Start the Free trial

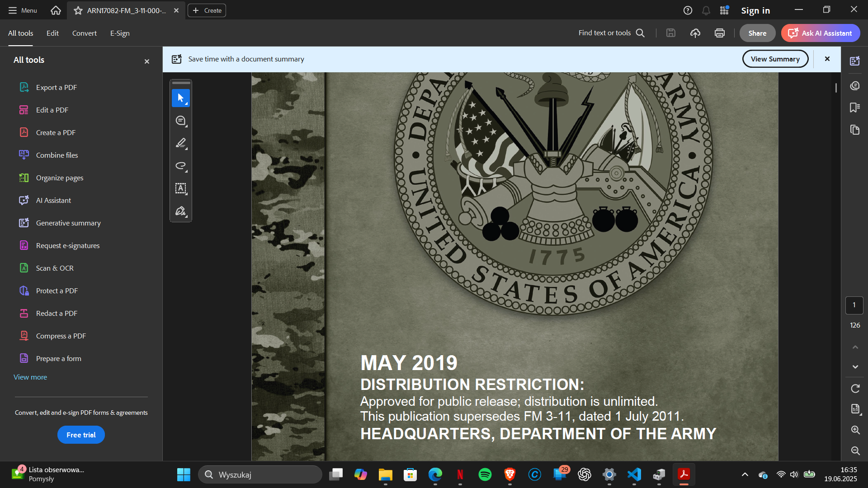click(x=81, y=435)
